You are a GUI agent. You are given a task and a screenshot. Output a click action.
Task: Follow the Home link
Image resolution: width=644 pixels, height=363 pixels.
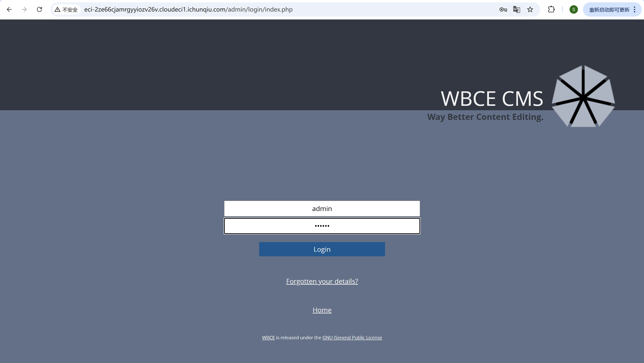[x=322, y=310]
